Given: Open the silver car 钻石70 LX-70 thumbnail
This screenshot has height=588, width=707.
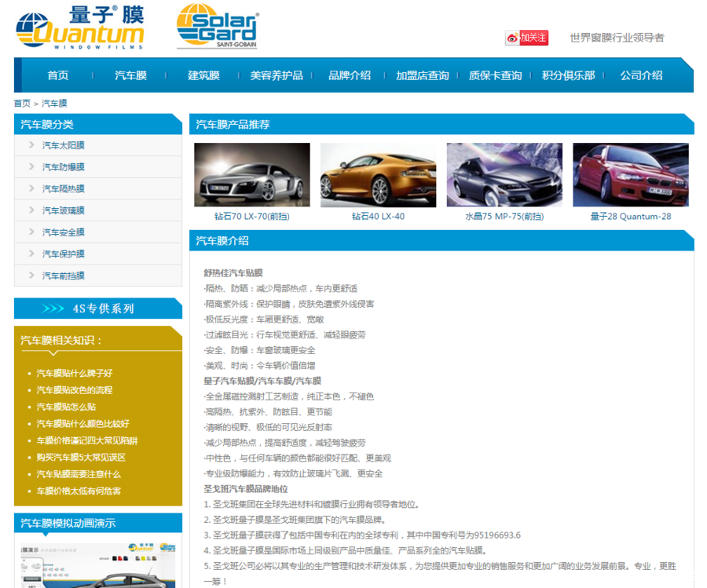Looking at the screenshot, I should (252, 175).
